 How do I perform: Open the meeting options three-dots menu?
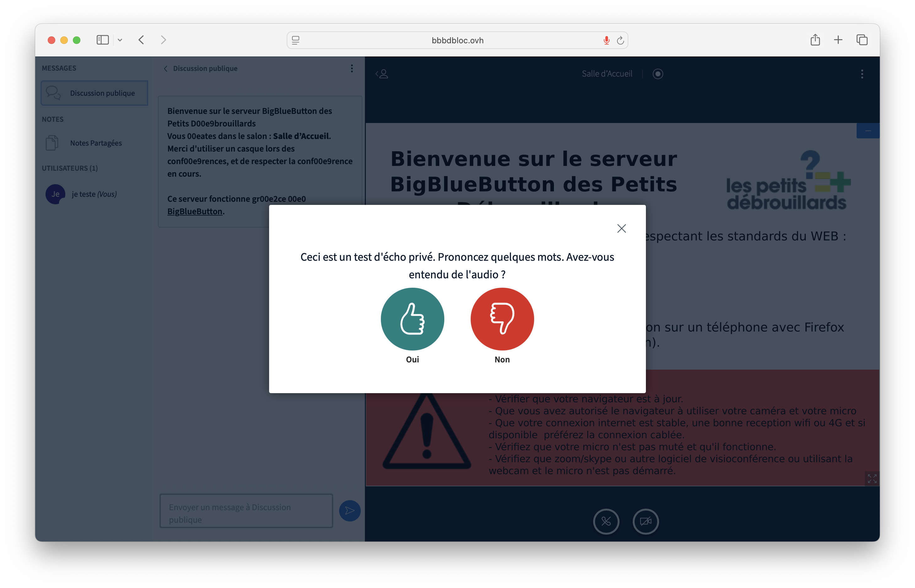point(862,74)
